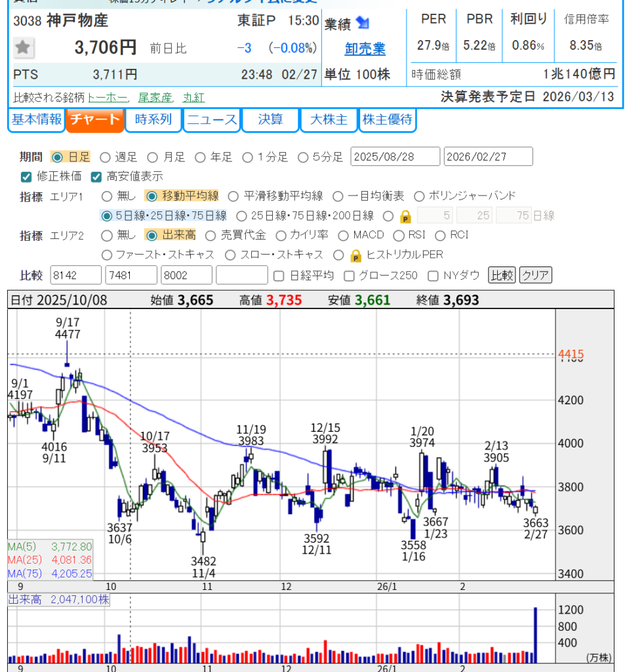
Task: Open the 株主優待 tab
Action: pos(388,119)
